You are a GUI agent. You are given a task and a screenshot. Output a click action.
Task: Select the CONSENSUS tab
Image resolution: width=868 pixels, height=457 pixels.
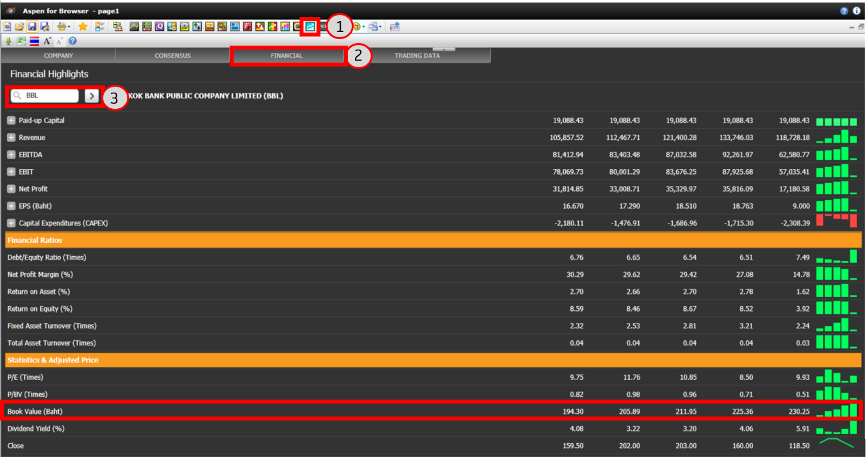click(172, 56)
